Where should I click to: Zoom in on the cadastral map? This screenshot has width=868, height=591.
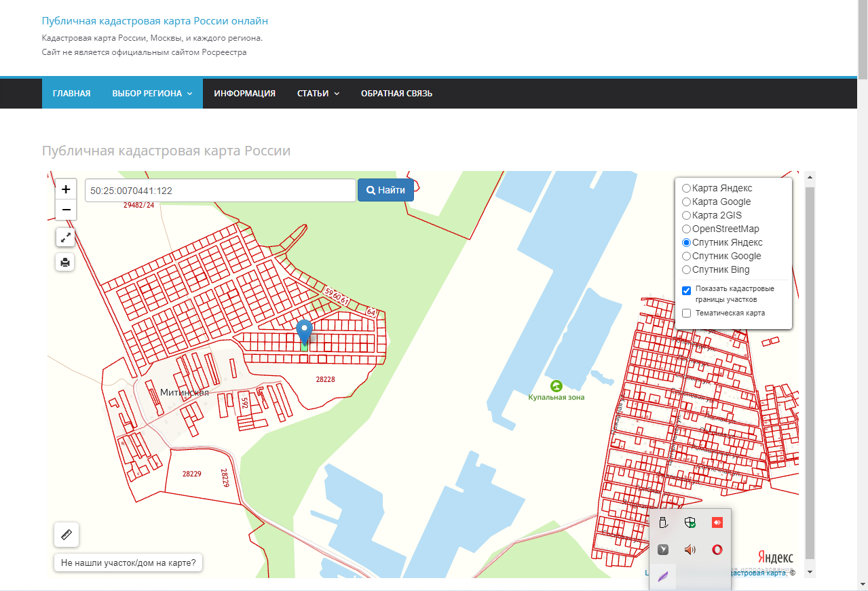66,189
